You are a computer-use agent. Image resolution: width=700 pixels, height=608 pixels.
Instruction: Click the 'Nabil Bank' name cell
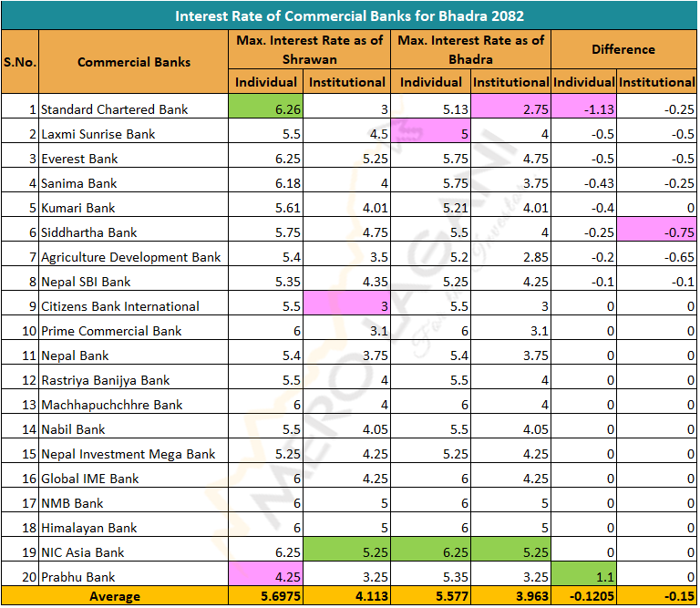133,426
